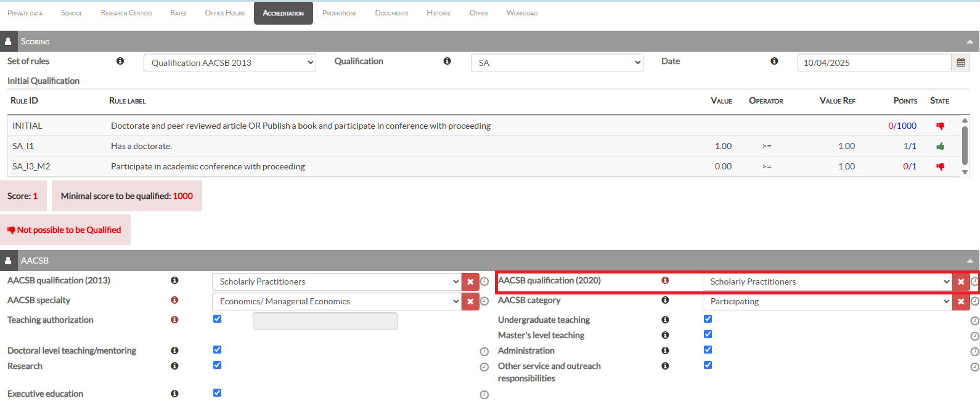The width and height of the screenshot is (980, 401).
Task: Clear the AACSB qualification (2013) selection with red X
Action: pyautogui.click(x=470, y=282)
